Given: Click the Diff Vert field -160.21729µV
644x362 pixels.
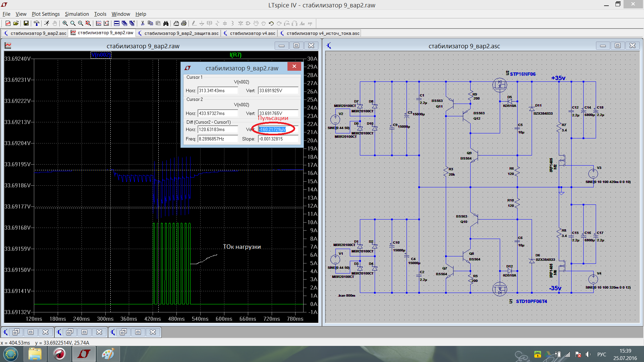Looking at the screenshot, I should 278,129.
